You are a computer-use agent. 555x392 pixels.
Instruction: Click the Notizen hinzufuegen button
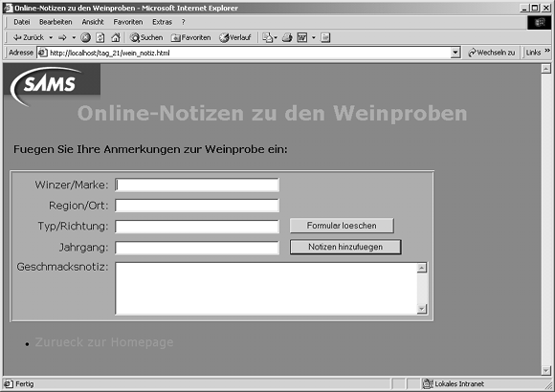(345, 247)
